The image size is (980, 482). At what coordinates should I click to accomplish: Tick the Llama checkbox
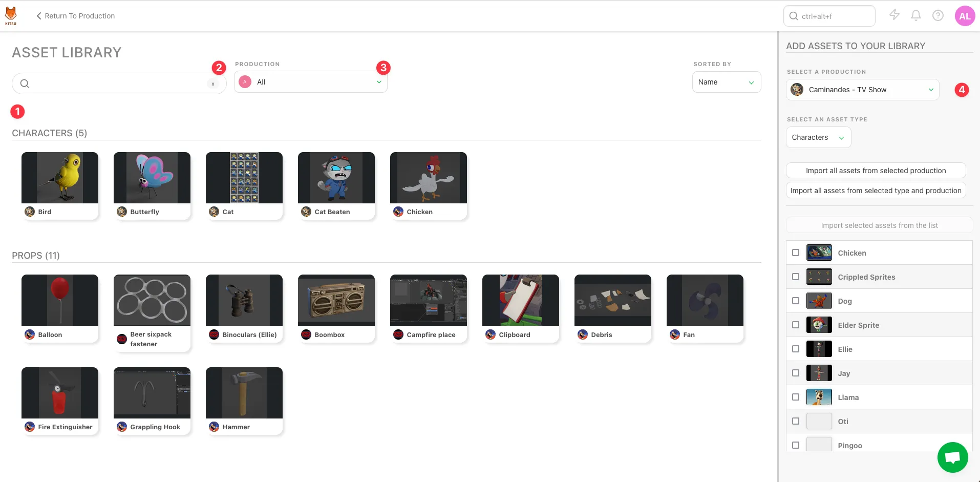click(796, 397)
